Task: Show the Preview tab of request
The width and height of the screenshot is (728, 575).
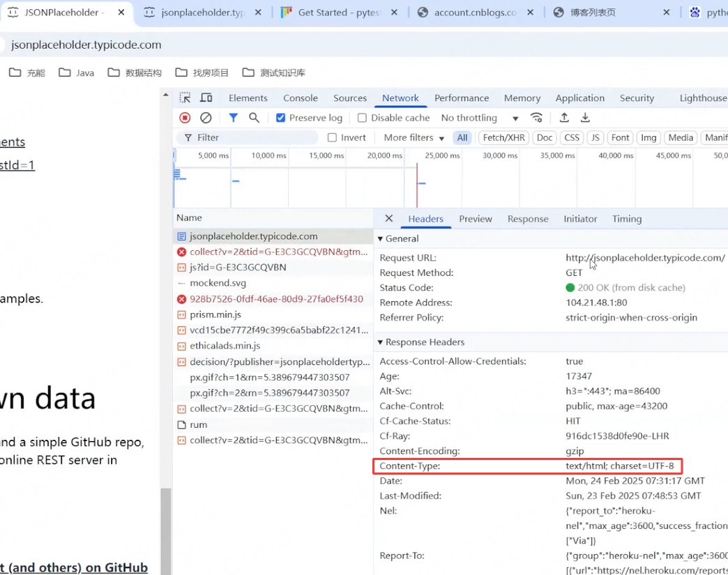Action: (x=476, y=219)
